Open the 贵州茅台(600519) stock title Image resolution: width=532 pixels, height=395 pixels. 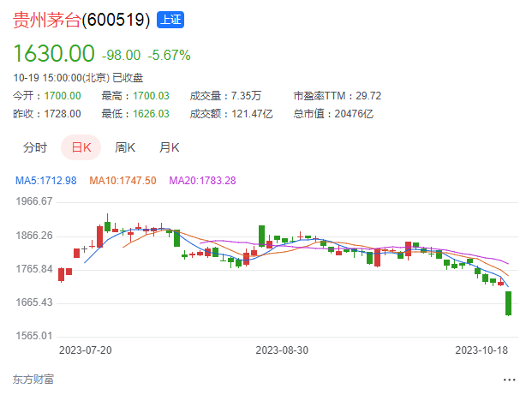pyautogui.click(x=81, y=20)
